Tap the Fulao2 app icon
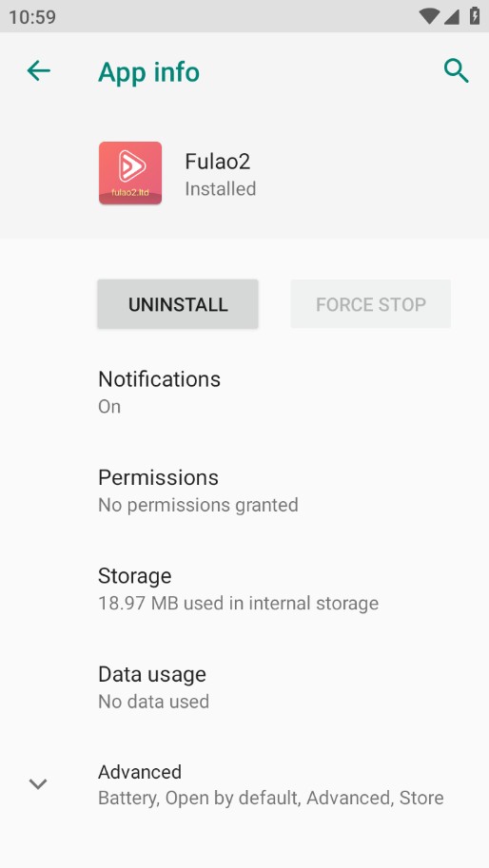Screen dimensions: 489x868 tap(130, 173)
